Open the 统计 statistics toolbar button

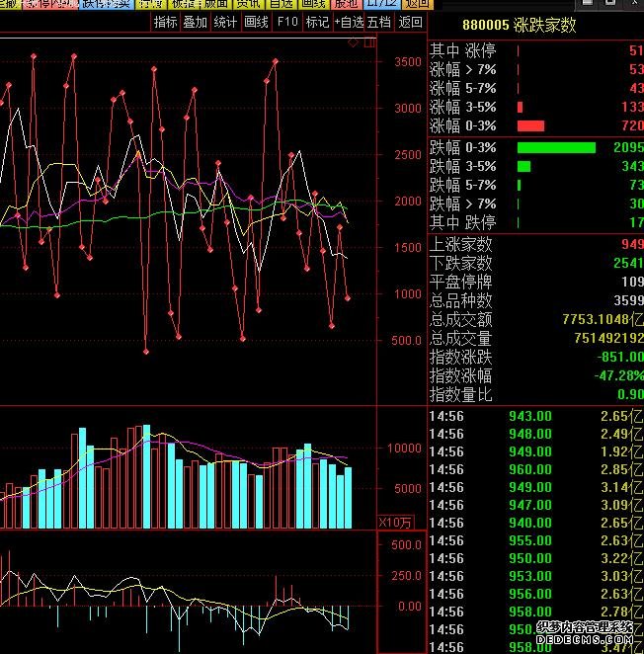[225, 22]
